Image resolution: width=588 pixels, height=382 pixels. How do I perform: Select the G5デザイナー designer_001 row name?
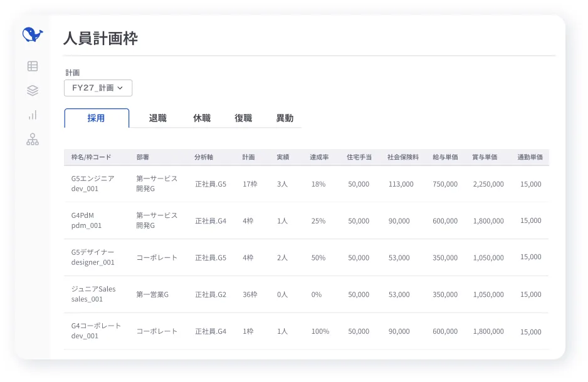[x=93, y=257]
